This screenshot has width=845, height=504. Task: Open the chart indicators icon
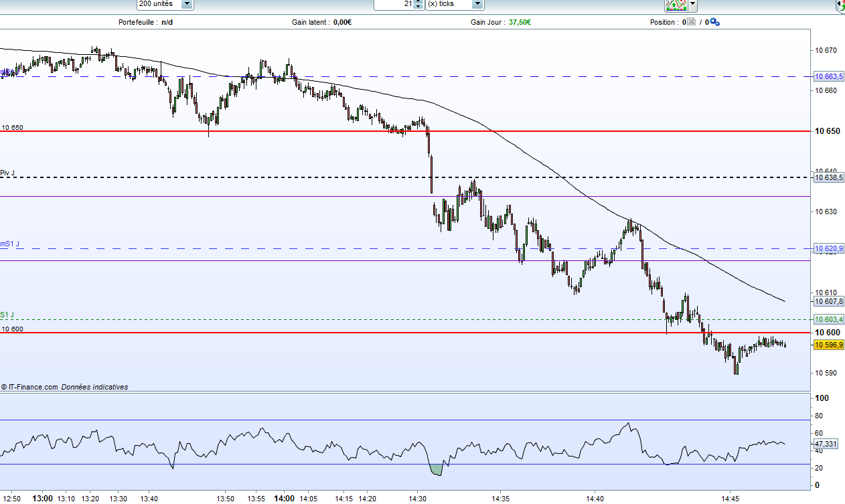675,5
